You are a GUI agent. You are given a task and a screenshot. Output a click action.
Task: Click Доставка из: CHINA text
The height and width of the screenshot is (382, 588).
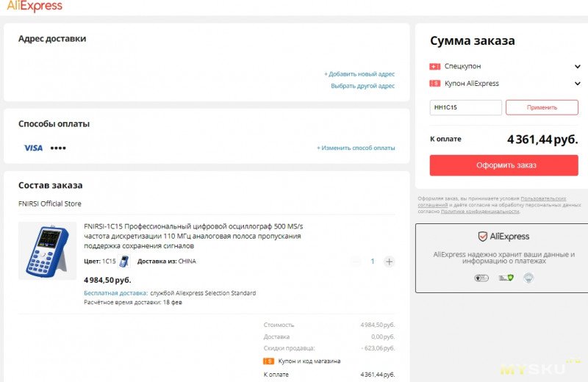pos(167,262)
